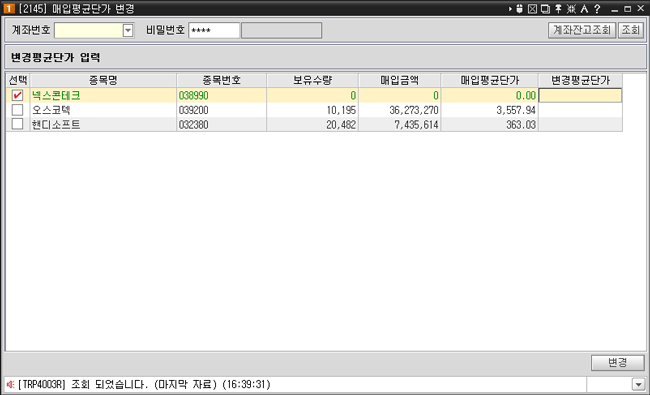Click the letter A font icon

tap(584, 9)
